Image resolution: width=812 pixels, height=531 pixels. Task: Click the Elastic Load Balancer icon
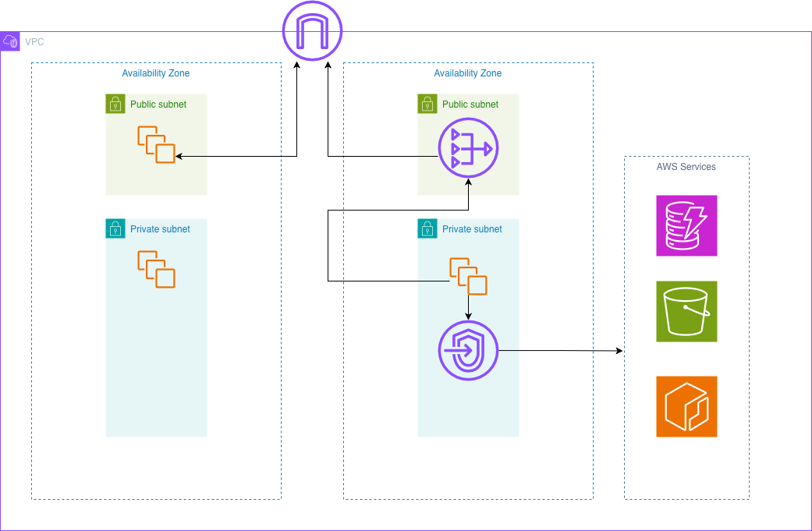pos(468,147)
